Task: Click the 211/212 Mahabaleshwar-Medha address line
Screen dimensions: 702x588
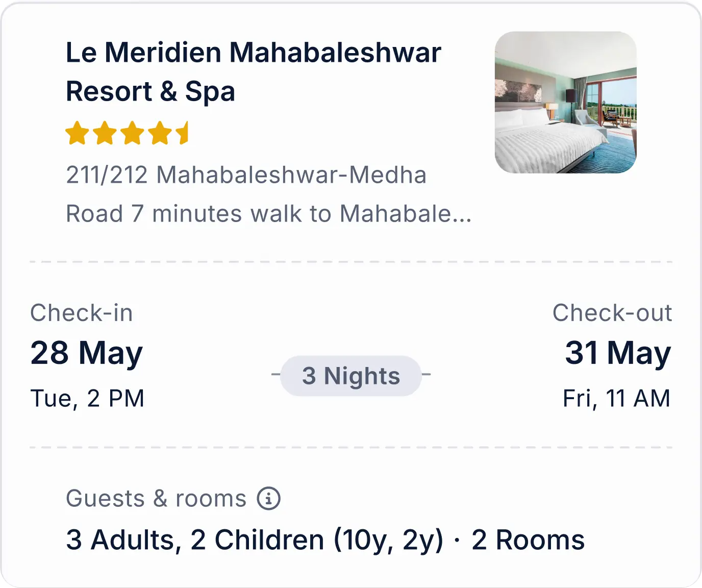Action: coord(246,175)
